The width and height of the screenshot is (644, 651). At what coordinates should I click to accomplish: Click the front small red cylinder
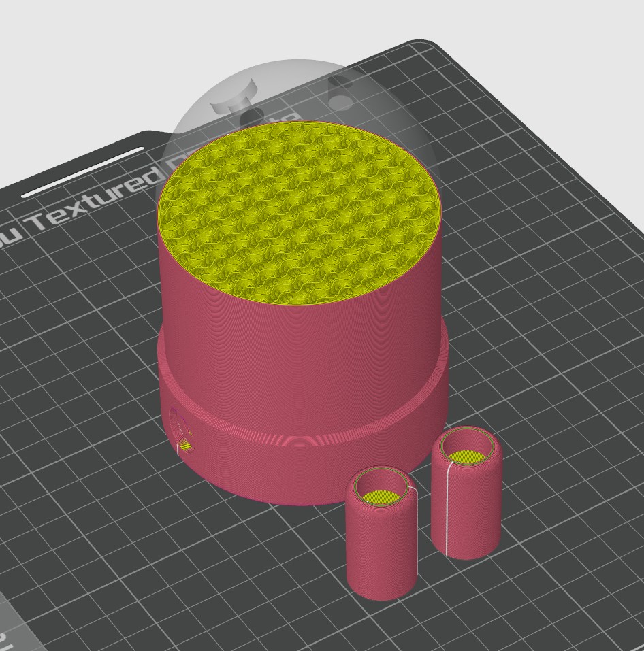[x=382, y=533]
